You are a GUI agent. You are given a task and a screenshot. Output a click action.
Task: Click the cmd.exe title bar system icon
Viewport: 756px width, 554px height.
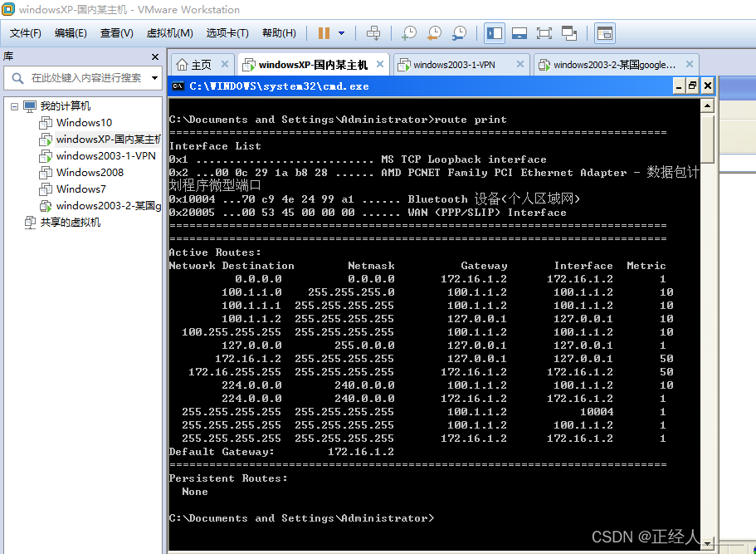(178, 86)
